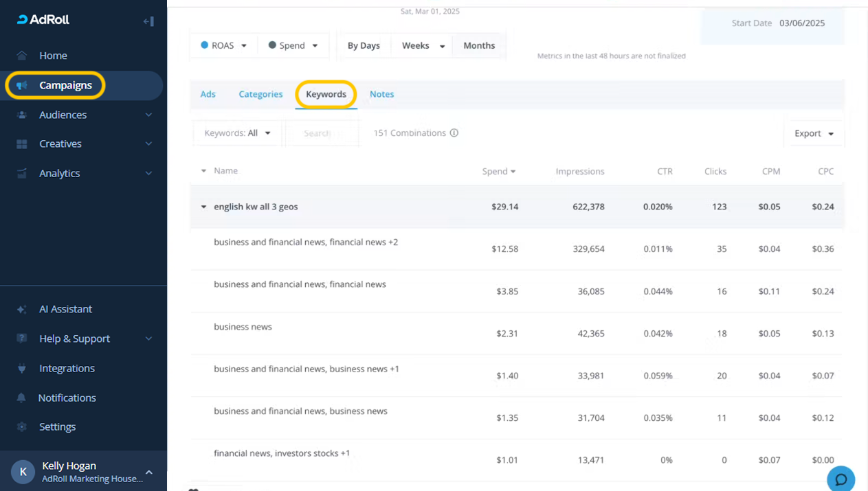Open the chat support bubble
Viewport: 868px width, 491px height.
pyautogui.click(x=841, y=479)
